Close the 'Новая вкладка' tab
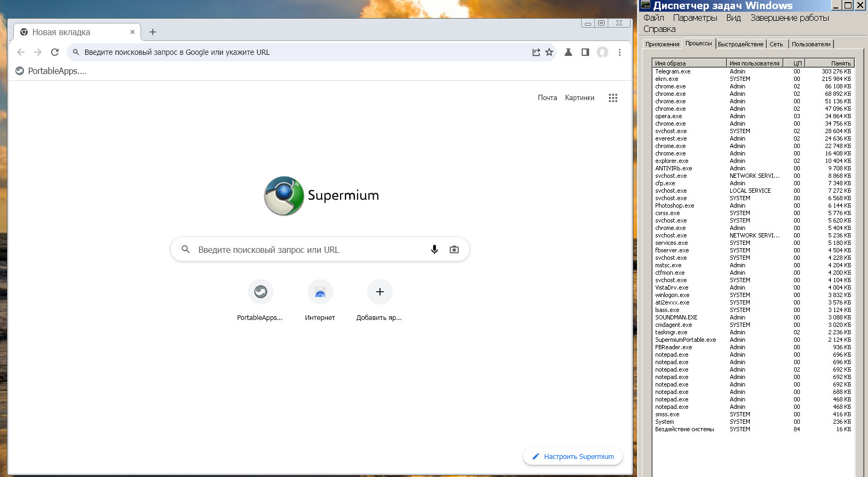The width and height of the screenshot is (868, 477). [x=133, y=32]
